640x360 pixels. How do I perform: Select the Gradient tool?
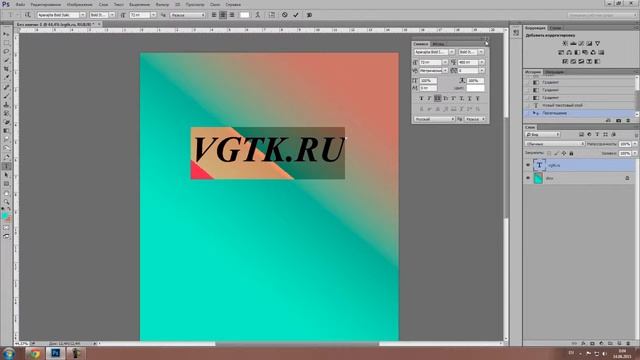coord(6,131)
